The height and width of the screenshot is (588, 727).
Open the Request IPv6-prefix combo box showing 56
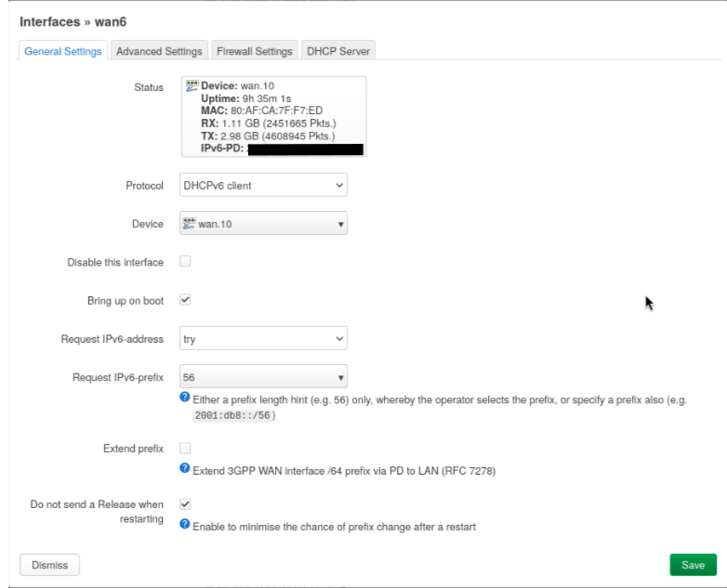click(x=263, y=377)
